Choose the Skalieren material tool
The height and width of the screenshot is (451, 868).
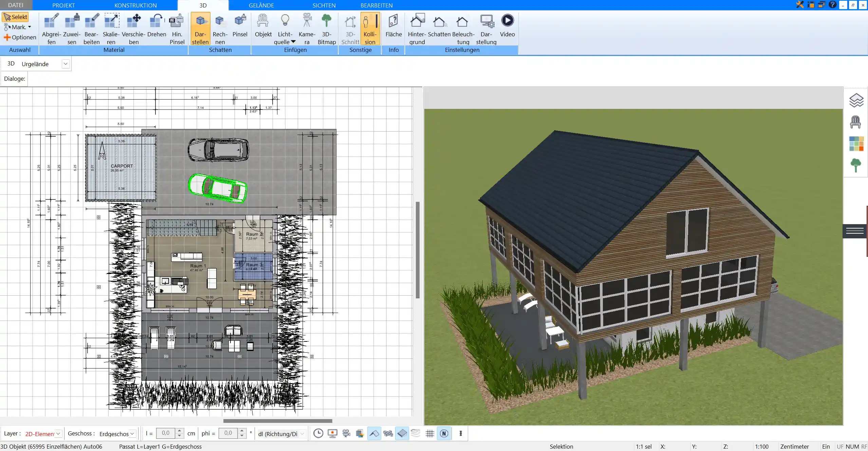(x=111, y=29)
